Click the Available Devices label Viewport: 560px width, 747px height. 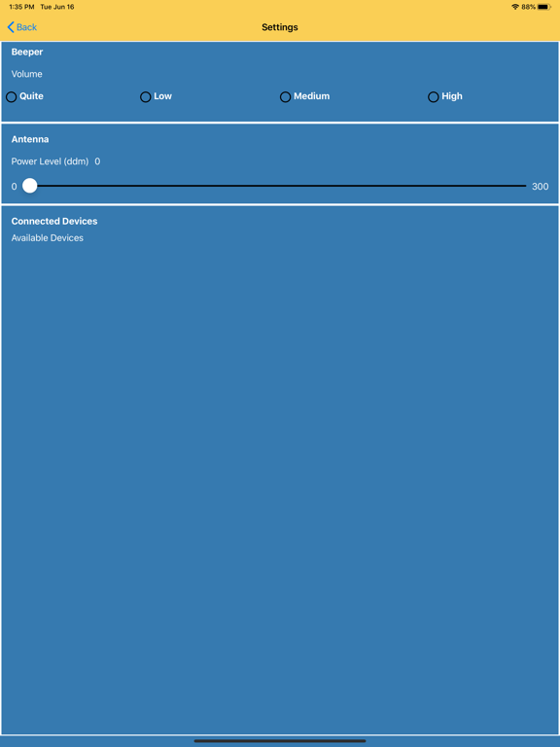(47, 237)
